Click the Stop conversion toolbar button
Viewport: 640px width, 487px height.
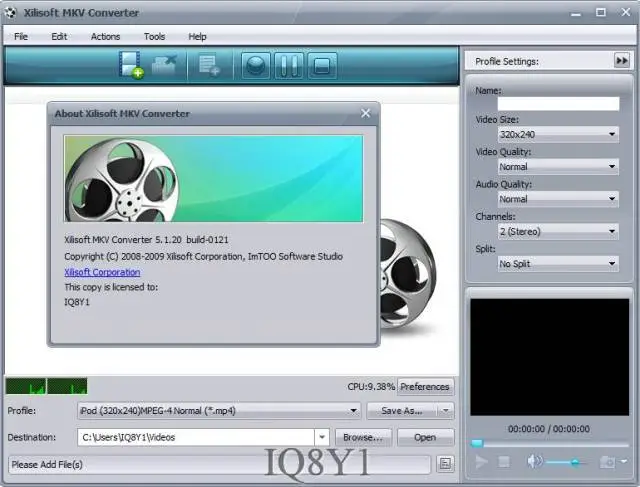coord(322,65)
